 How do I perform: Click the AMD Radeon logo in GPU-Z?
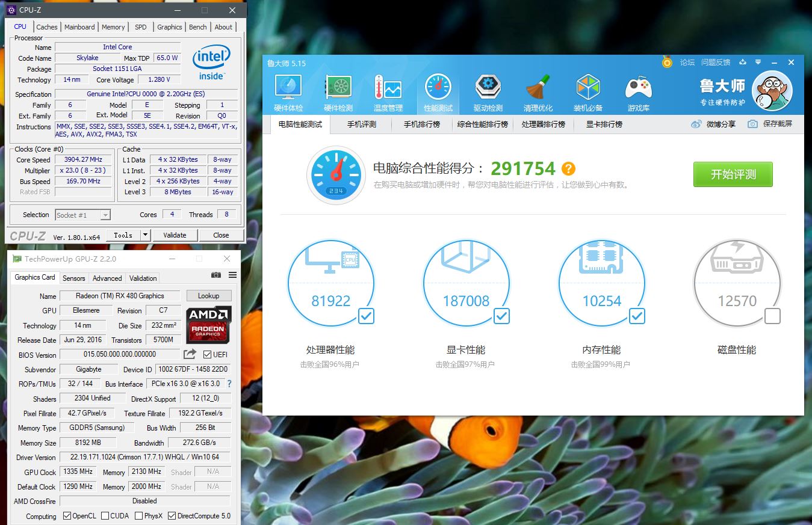[x=208, y=325]
